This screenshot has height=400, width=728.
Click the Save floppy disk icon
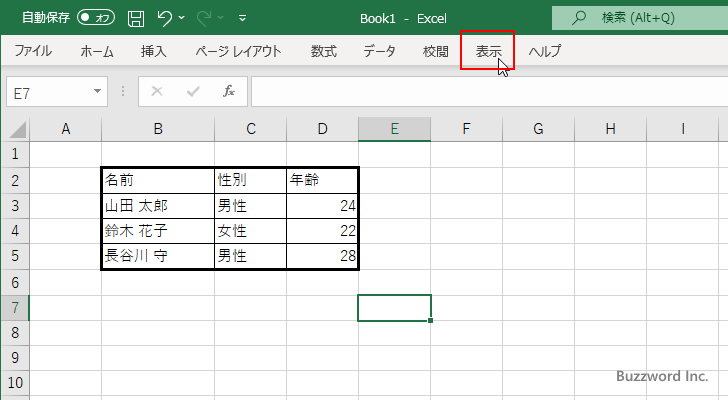click(x=136, y=18)
